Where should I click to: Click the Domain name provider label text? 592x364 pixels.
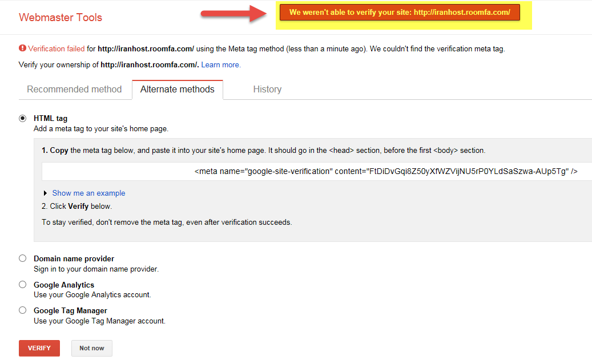[74, 258]
